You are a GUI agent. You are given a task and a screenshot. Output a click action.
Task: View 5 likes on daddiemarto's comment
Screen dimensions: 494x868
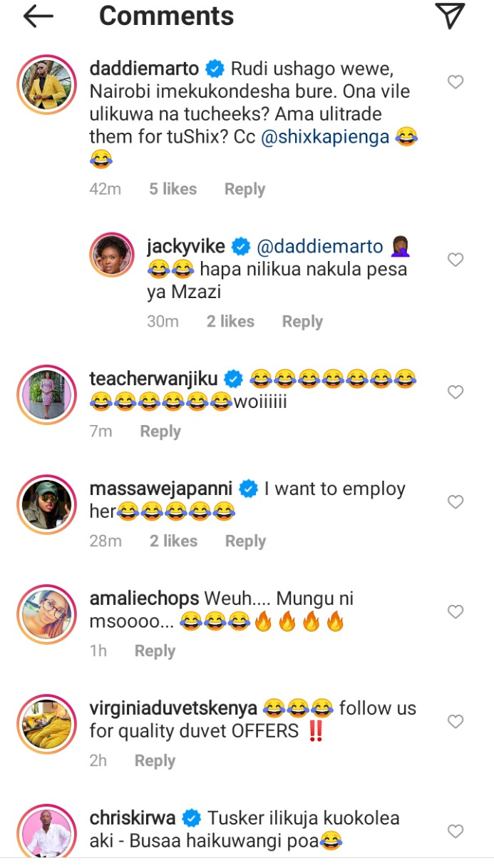click(x=173, y=189)
